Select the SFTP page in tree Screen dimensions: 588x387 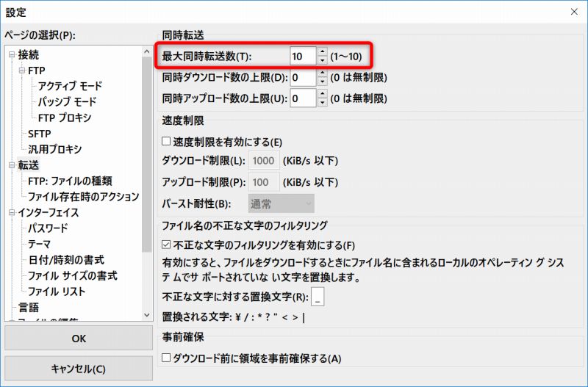(x=39, y=134)
